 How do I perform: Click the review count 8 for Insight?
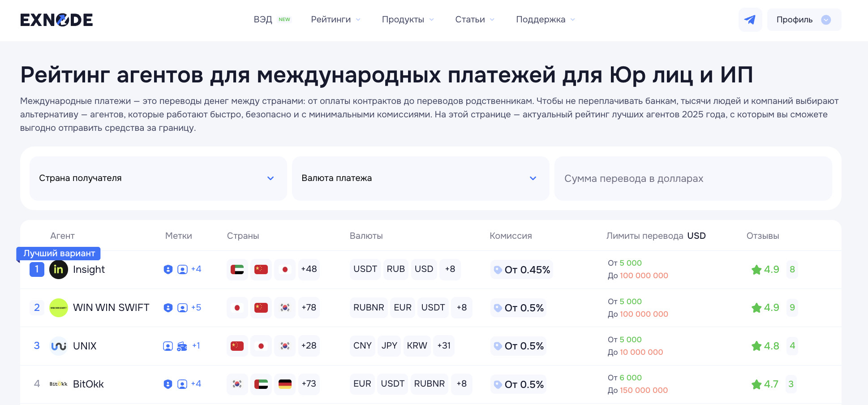click(x=792, y=269)
